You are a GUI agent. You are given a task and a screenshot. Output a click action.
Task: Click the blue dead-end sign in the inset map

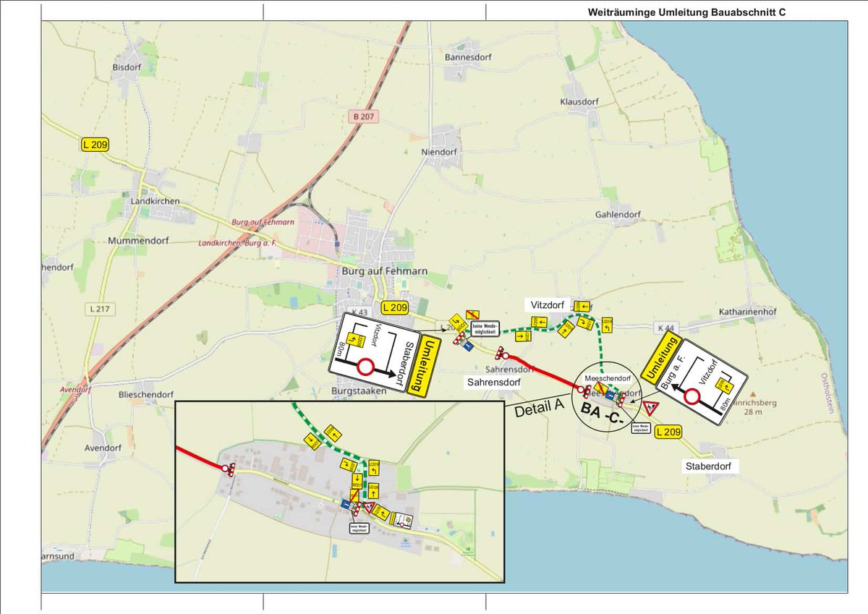click(x=345, y=504)
